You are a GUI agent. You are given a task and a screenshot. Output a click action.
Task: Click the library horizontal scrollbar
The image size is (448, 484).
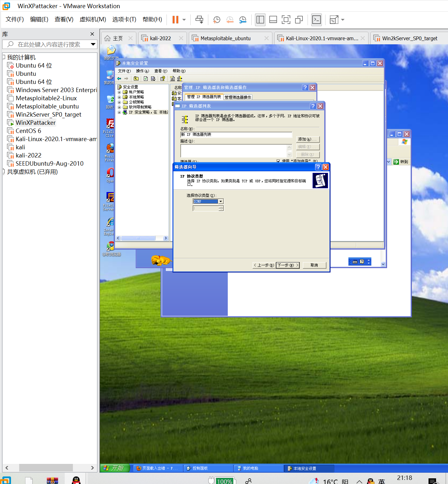(46, 467)
